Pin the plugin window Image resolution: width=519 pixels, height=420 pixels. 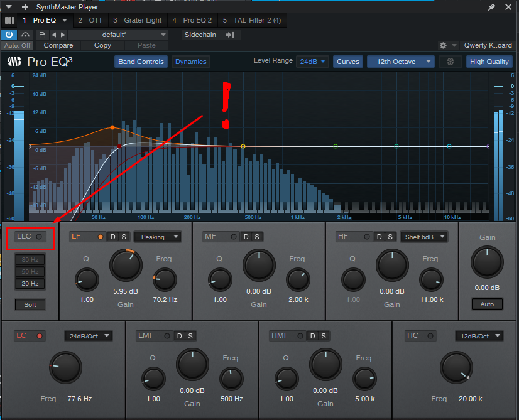(x=491, y=7)
